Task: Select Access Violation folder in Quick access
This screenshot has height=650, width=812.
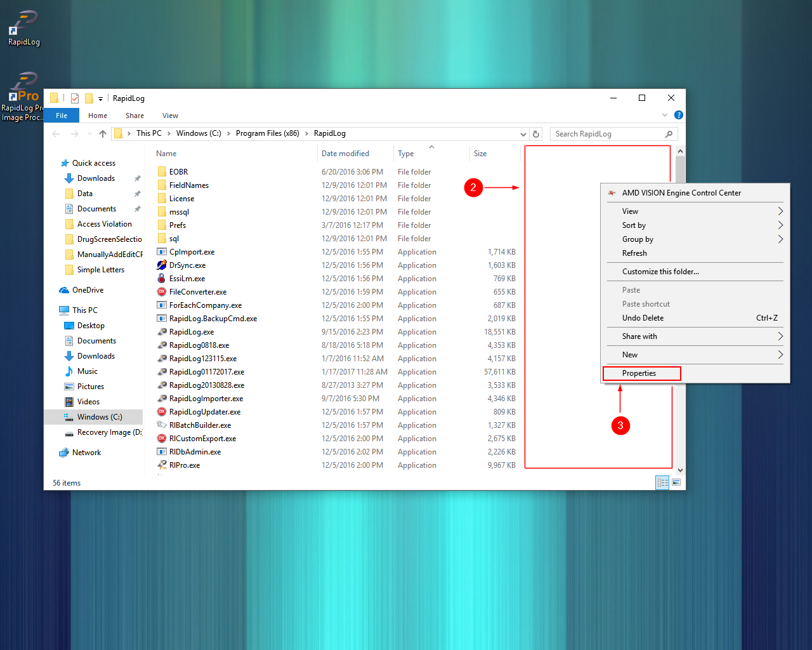Action: click(104, 224)
